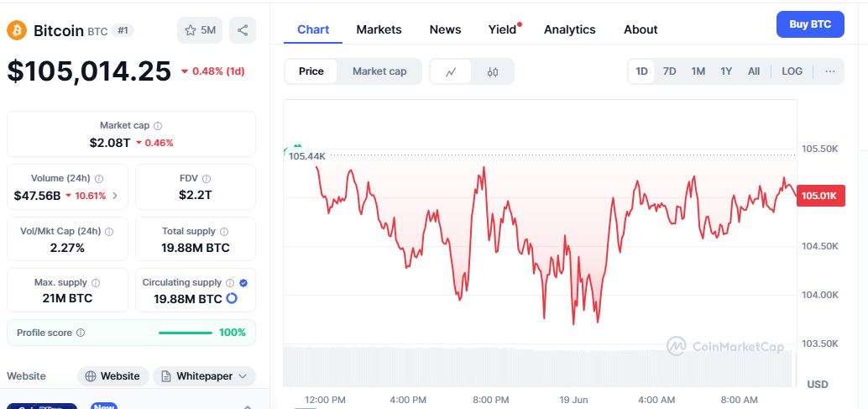Click the Profile score progress bar
The width and height of the screenshot is (868, 409).
pyautogui.click(x=186, y=333)
